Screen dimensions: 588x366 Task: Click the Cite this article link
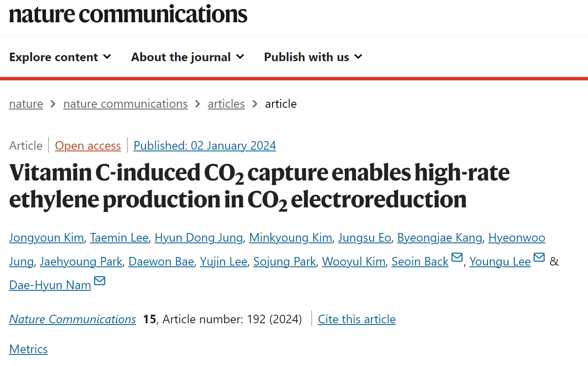357,319
